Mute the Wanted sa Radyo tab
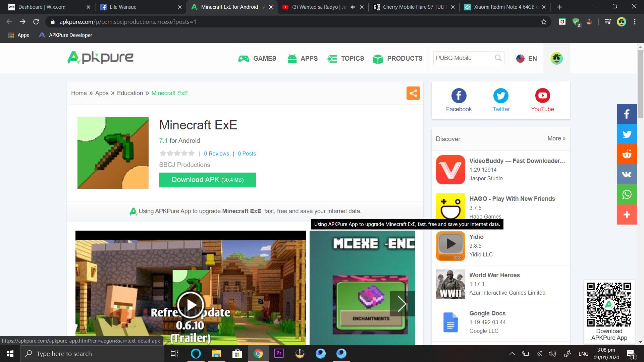644x362 pixels. (353, 7)
